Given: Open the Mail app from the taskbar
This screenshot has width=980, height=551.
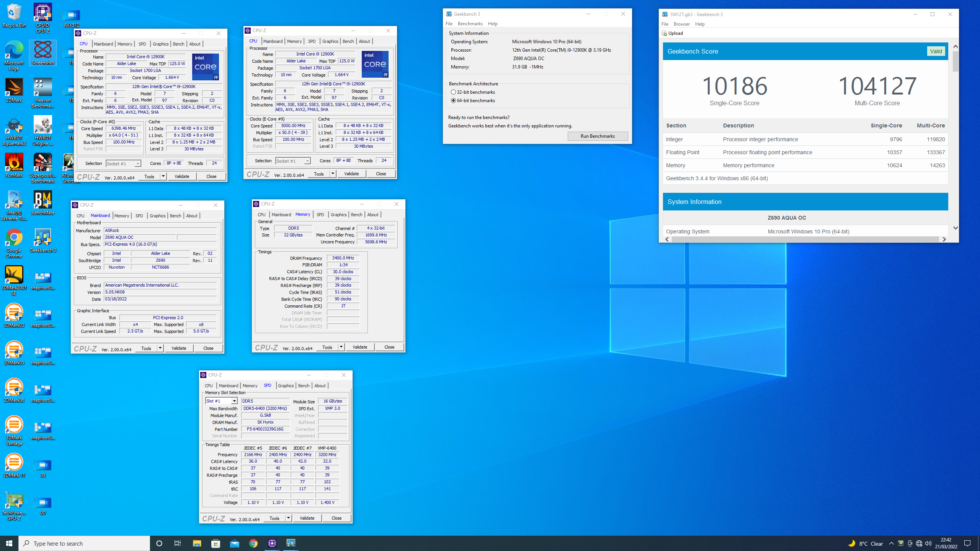Looking at the screenshot, I should point(234,543).
